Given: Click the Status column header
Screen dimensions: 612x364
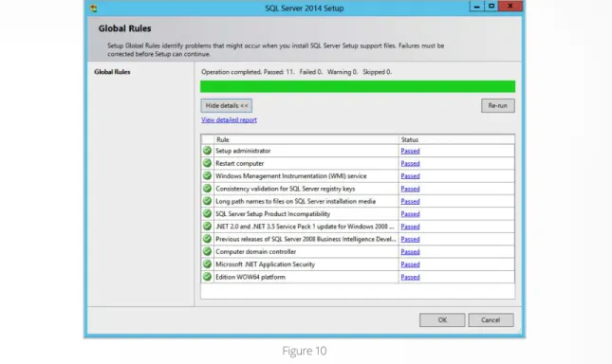Looking at the screenshot, I should point(456,139).
